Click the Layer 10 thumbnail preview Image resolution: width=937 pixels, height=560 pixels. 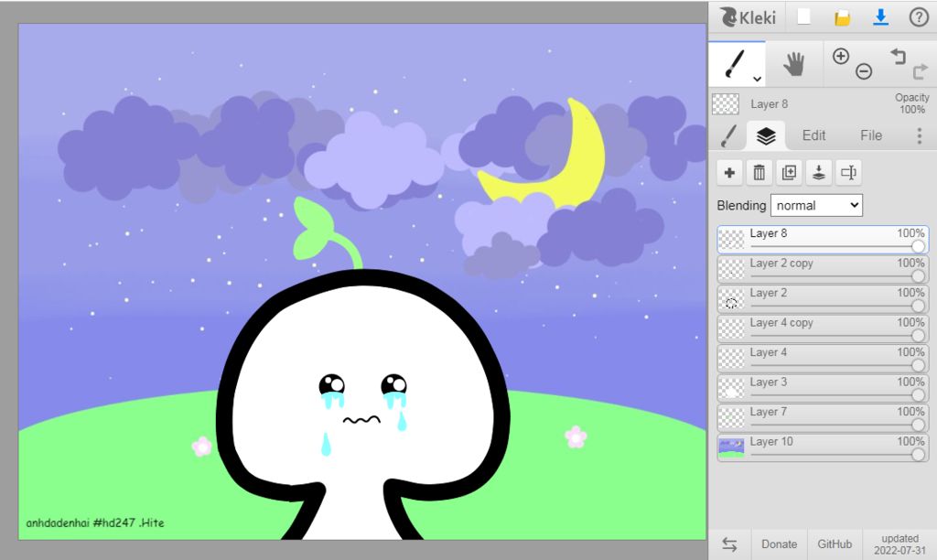[x=731, y=447]
